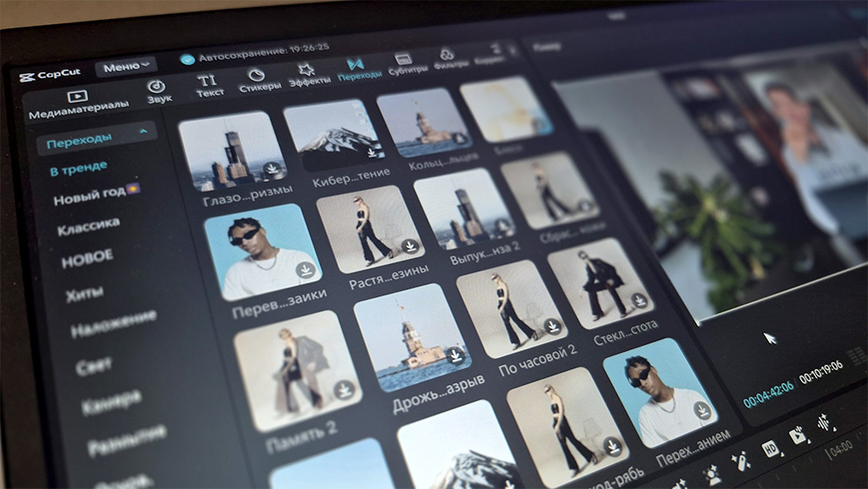Switch to the Медиаматериалы tab

(76, 97)
